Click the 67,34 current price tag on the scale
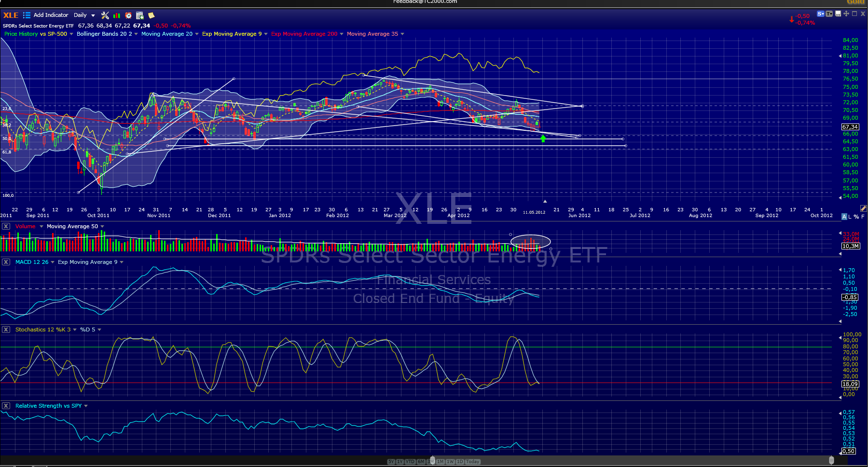This screenshot has height=467, width=868. point(850,127)
